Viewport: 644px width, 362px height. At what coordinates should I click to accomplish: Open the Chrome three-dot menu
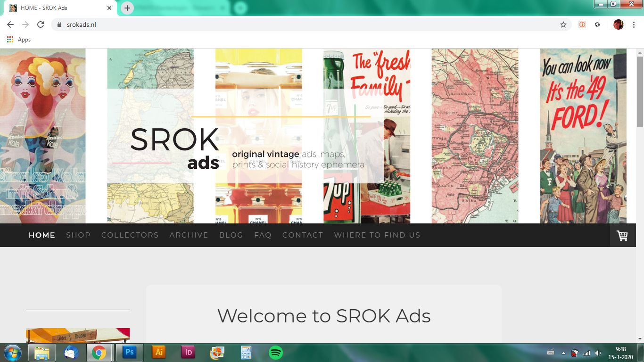click(634, 25)
